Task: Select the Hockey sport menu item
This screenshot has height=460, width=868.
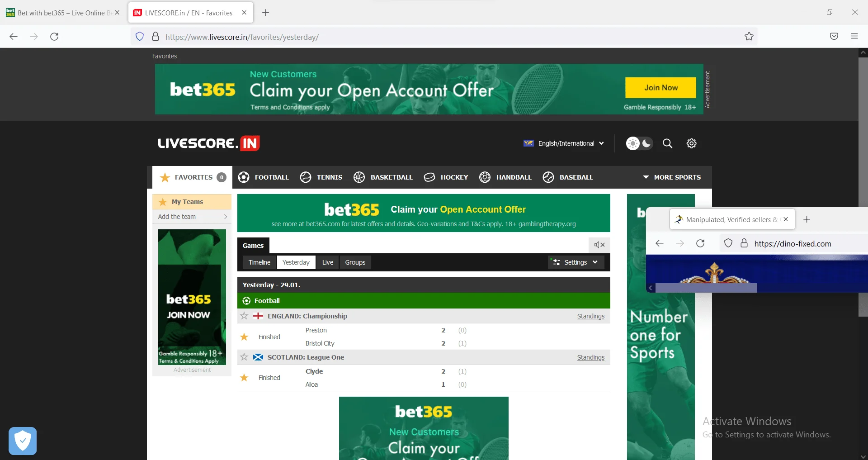Action: tap(446, 177)
